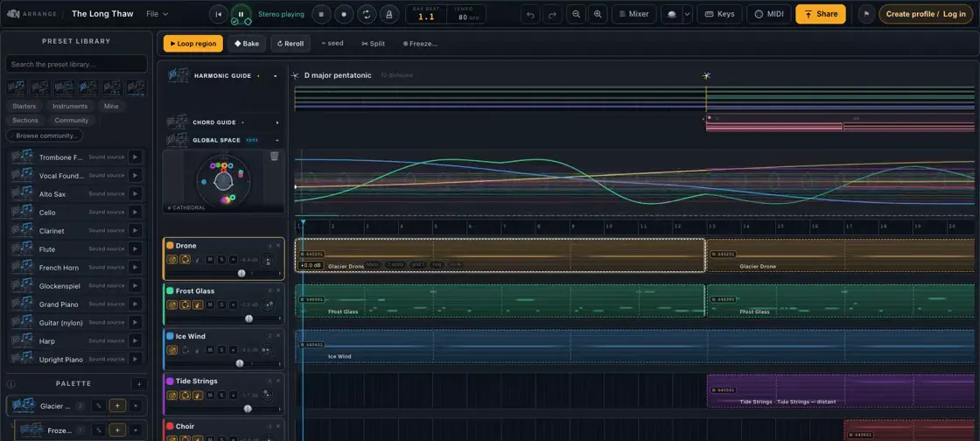Viewport: 980px width, 441px height.
Task: Click the edit pencil for Glacier palette item
Action: coord(98,406)
